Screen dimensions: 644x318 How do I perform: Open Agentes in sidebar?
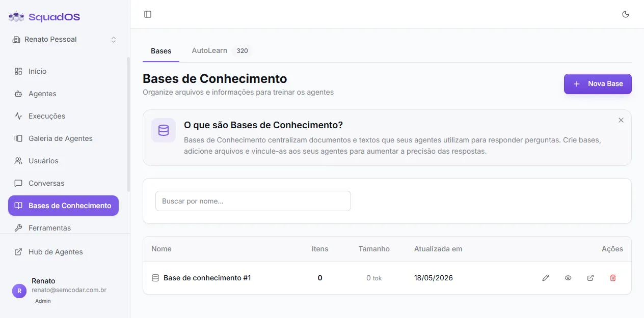click(x=63, y=94)
